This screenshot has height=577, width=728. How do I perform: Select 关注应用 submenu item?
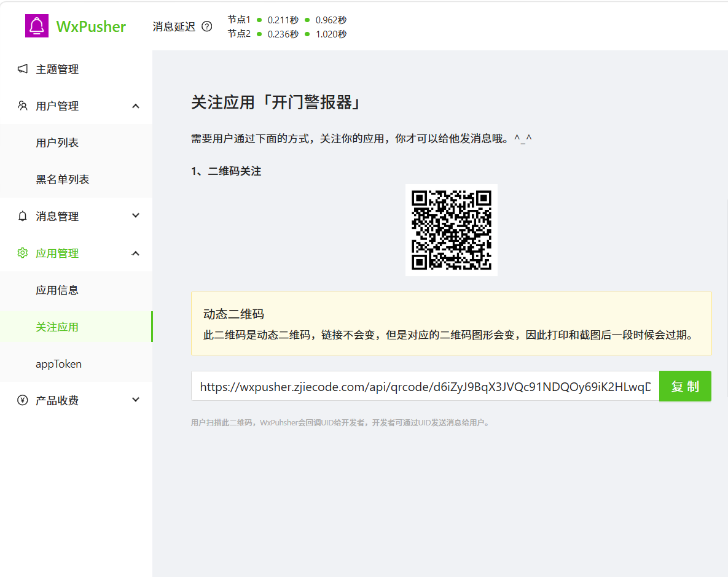pos(76,327)
